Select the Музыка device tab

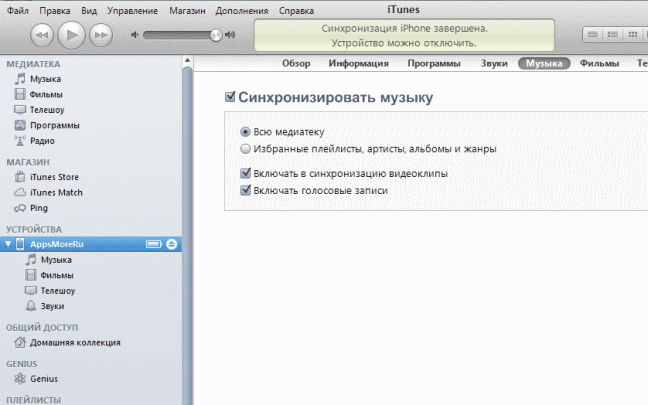(544, 63)
